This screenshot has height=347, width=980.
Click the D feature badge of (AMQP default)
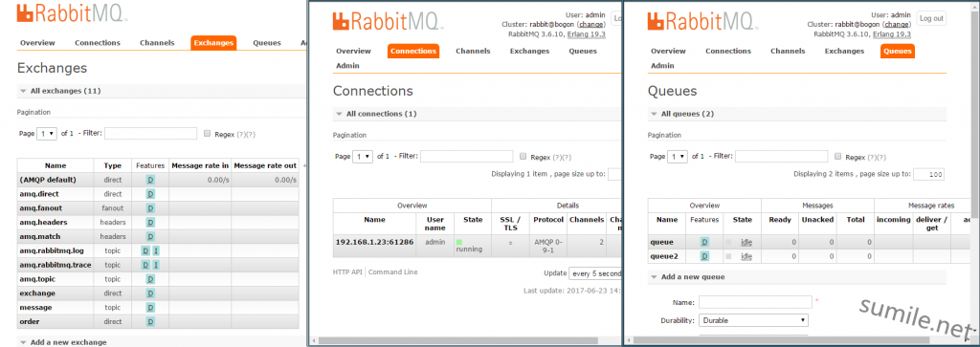150,180
